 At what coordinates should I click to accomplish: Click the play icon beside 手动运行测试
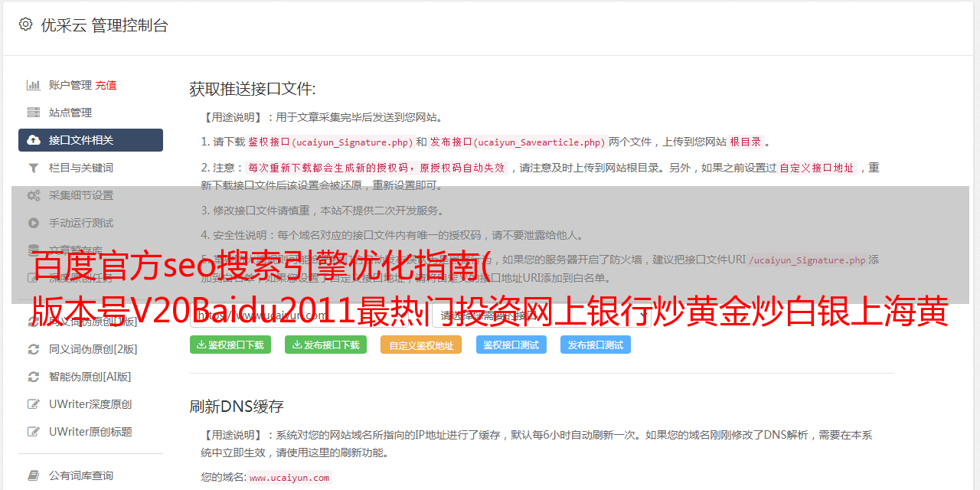[34, 223]
